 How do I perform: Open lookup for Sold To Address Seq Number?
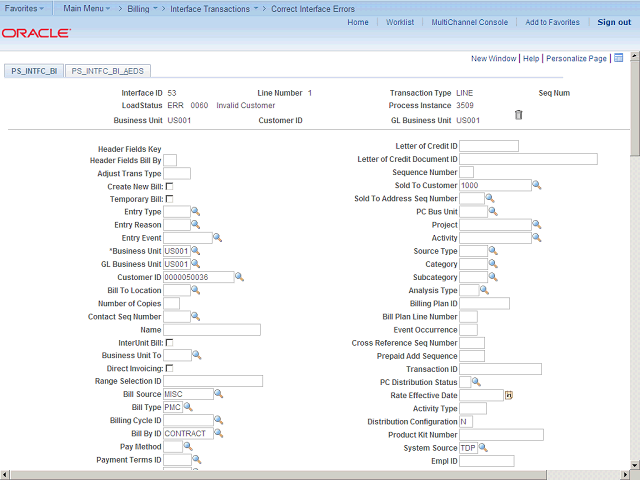[490, 198]
